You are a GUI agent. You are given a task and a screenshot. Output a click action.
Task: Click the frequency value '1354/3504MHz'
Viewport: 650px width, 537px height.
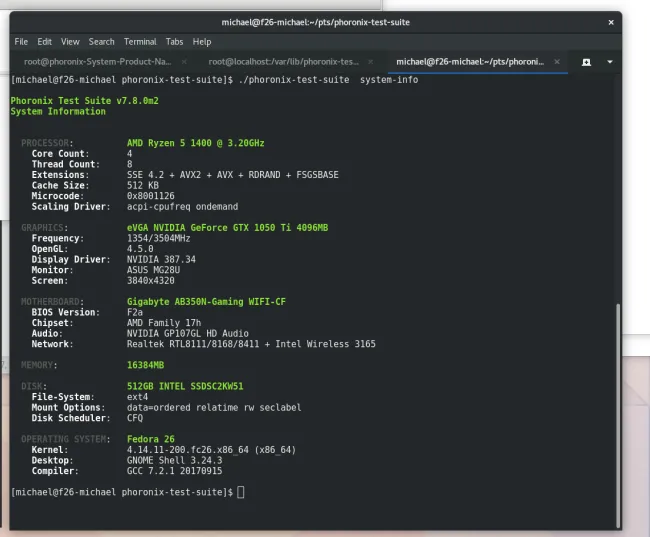[159, 238]
